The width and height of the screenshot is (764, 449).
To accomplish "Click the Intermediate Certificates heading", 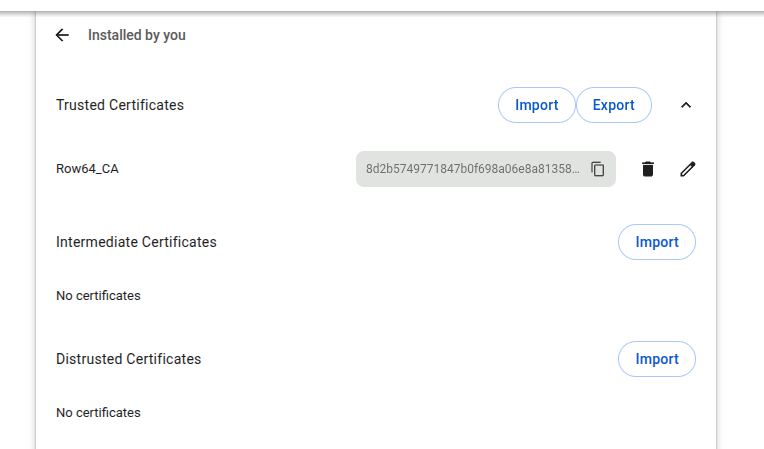I will [x=136, y=242].
